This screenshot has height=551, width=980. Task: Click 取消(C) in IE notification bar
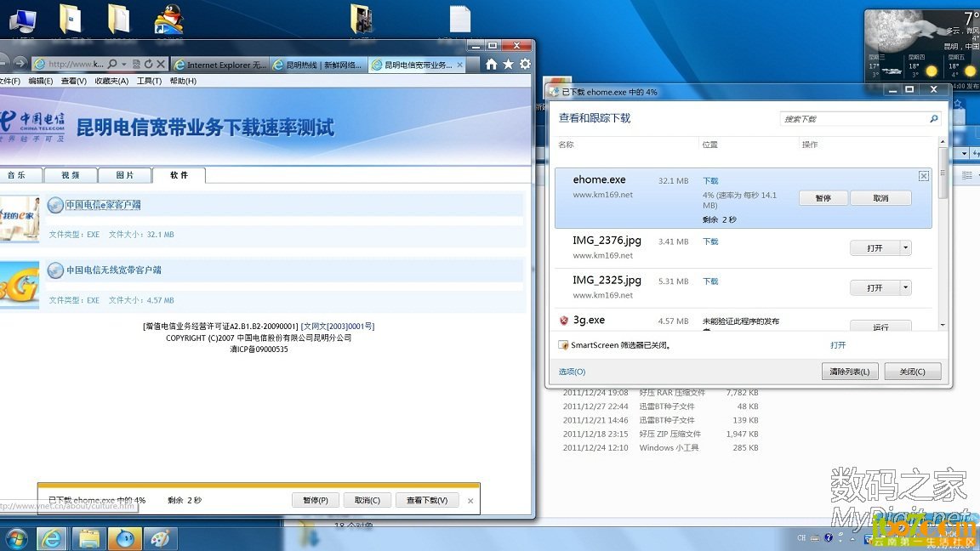pos(367,500)
